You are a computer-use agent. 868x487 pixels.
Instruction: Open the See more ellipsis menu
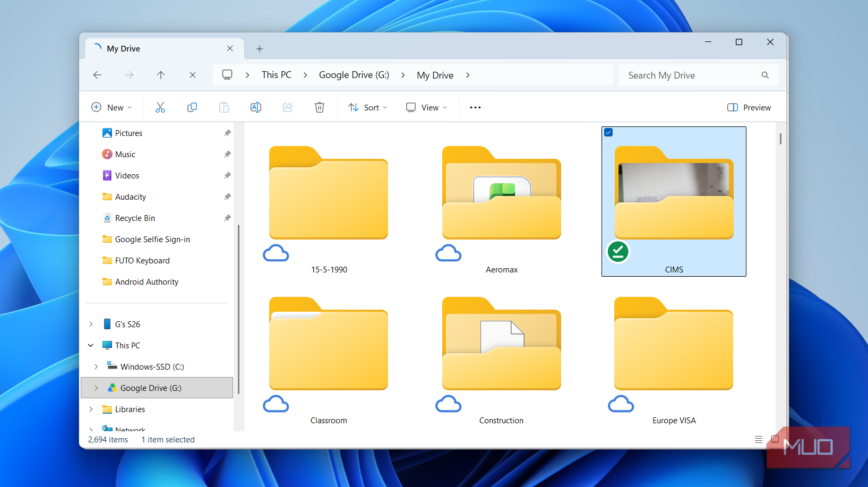coord(475,107)
